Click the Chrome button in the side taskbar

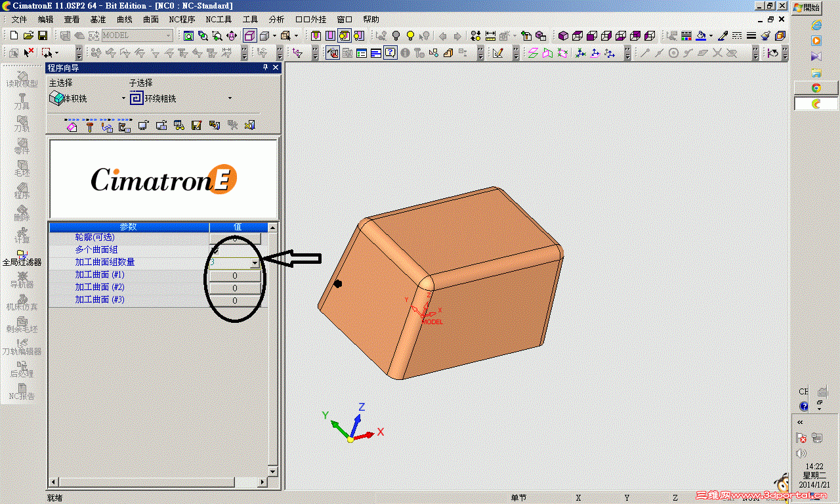point(816,88)
